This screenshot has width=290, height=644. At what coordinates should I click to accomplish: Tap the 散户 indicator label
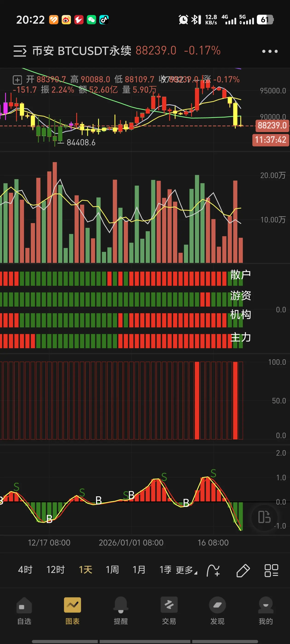tap(241, 274)
